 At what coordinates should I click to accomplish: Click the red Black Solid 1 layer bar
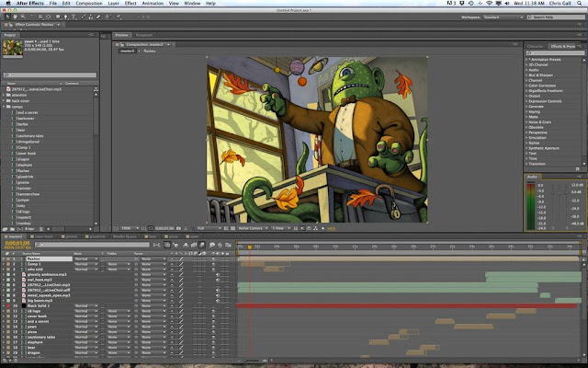(x=406, y=306)
